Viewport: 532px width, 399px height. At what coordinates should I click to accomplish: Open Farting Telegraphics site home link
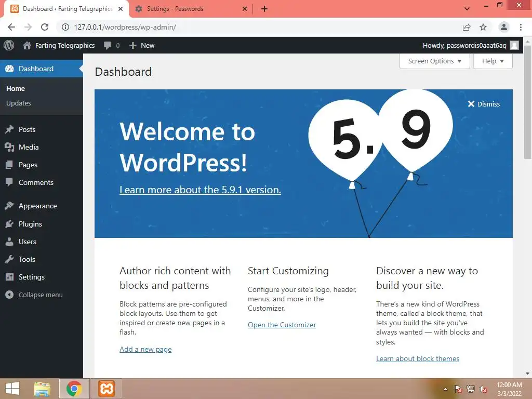point(59,46)
